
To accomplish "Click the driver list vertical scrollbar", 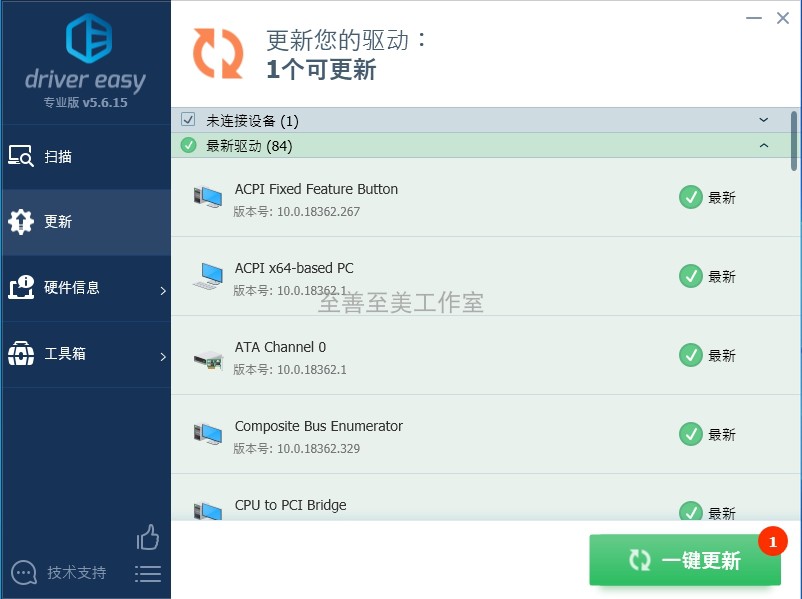I will pyautogui.click(x=794, y=141).
